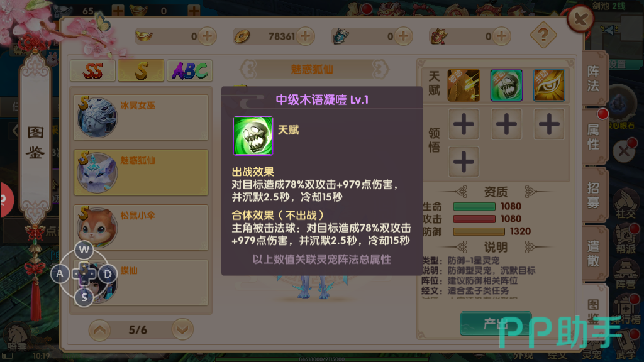Select 冰冥女巫 pet from the list
Image resolution: width=644 pixels, height=362 pixels.
click(x=141, y=118)
